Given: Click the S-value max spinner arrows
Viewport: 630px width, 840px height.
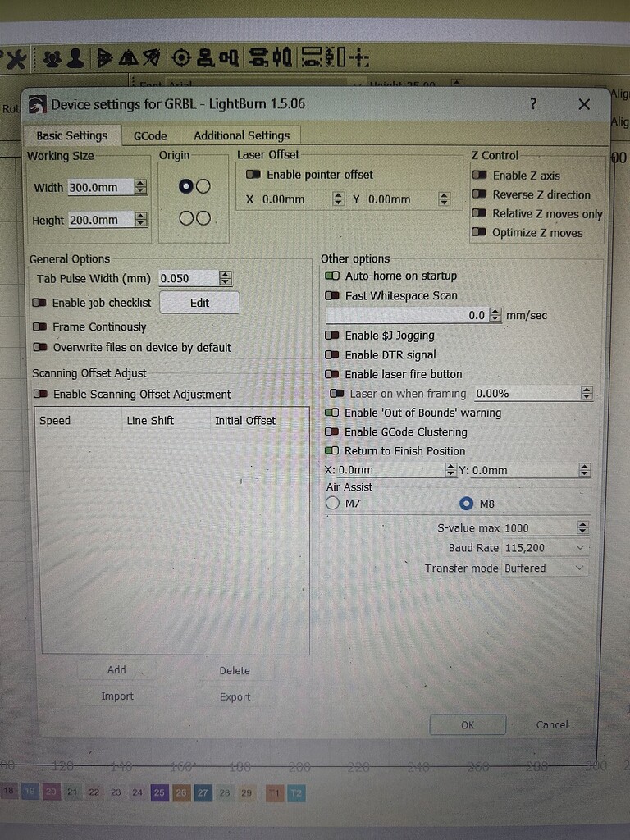Looking at the screenshot, I should tap(583, 527).
